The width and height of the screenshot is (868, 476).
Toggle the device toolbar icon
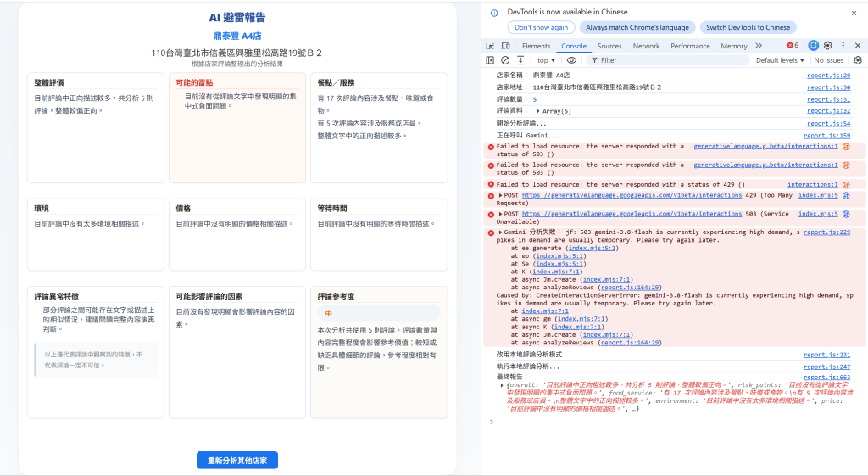505,46
